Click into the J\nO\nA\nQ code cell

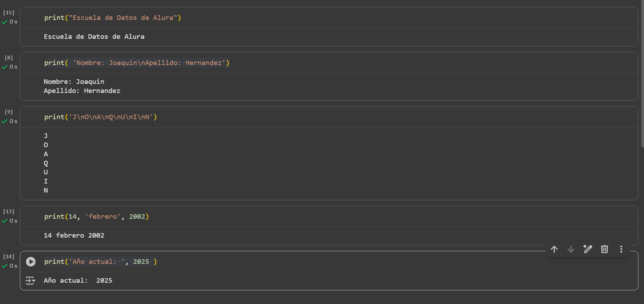(x=101, y=117)
